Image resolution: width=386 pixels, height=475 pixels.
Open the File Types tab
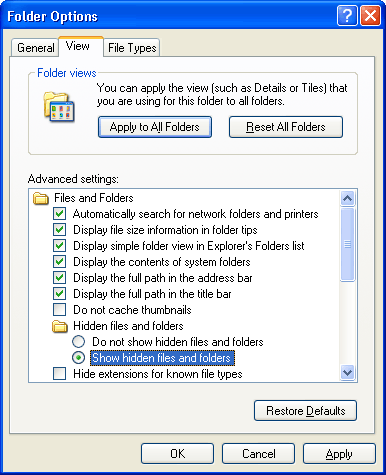point(132,48)
